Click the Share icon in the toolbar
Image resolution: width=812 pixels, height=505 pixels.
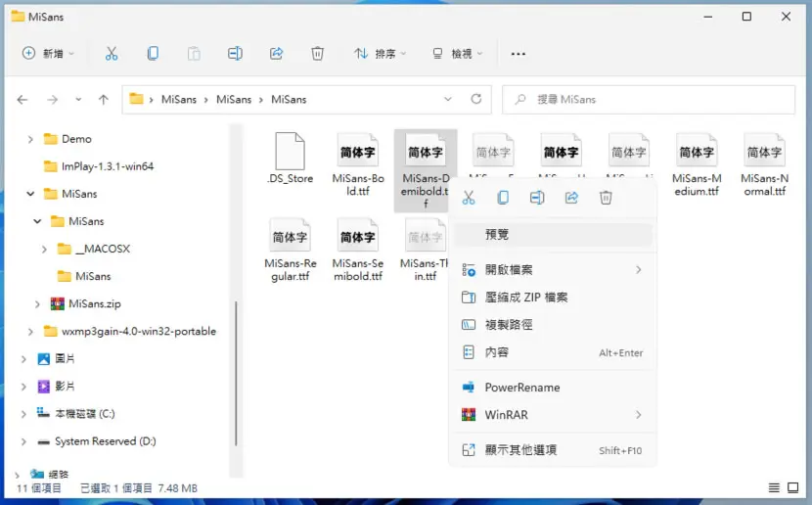277,54
